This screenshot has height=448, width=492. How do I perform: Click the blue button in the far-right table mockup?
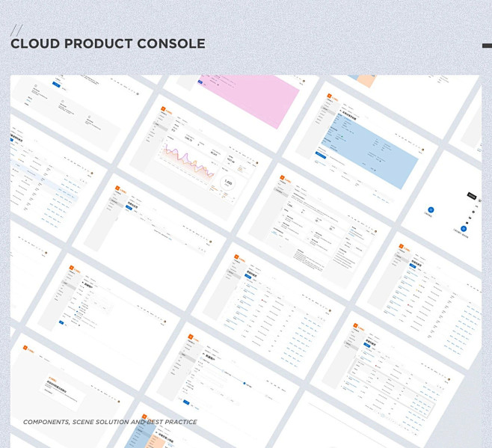coord(413,266)
